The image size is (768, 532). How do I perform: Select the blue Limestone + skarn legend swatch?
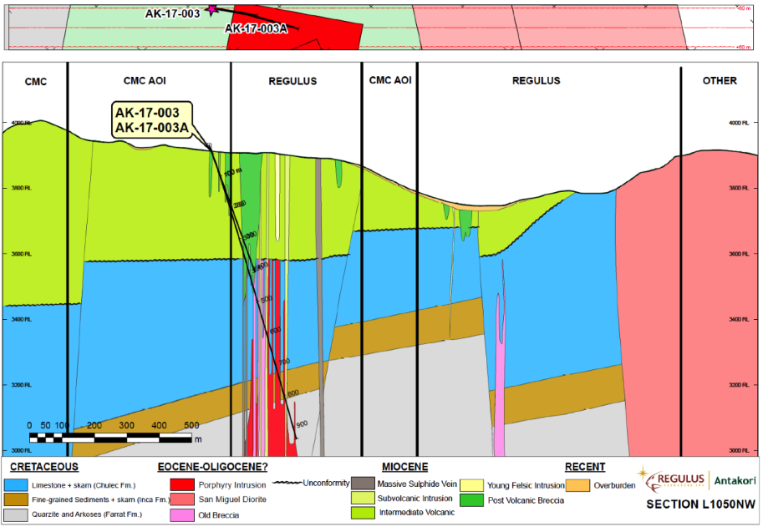[13, 484]
